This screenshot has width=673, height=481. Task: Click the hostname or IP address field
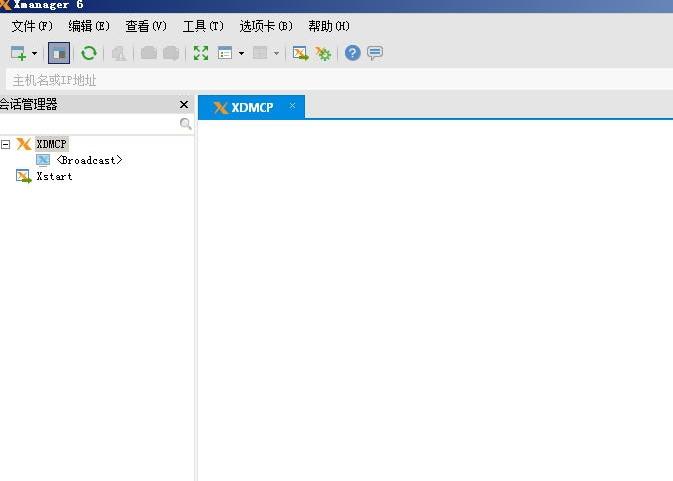click(x=339, y=80)
